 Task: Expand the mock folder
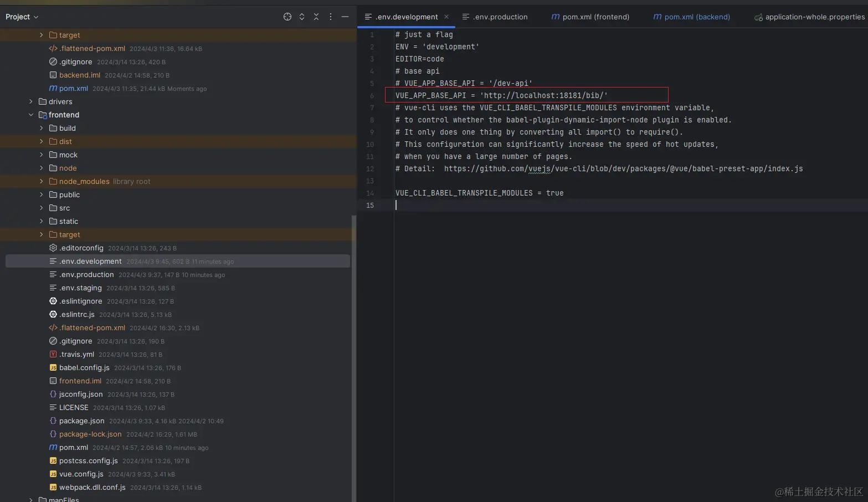(42, 155)
